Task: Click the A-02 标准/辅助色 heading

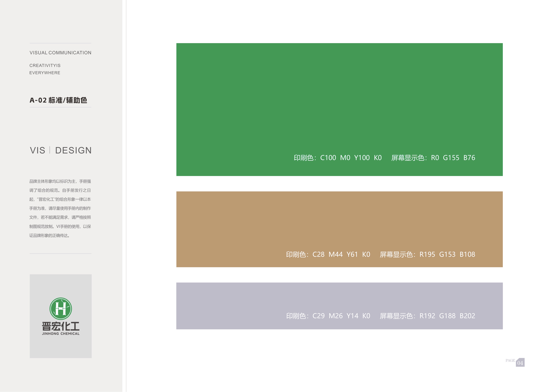Action: [58, 100]
